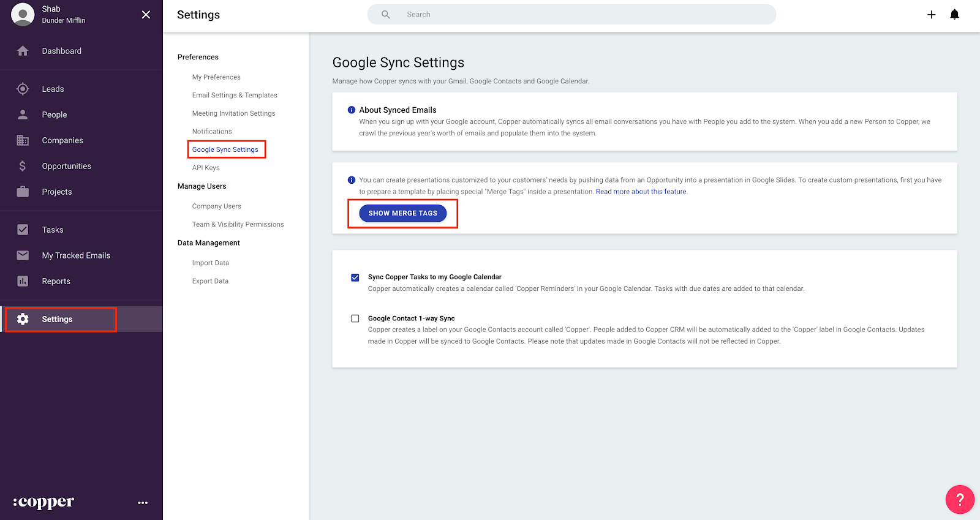Viewport: 980px width, 520px height.
Task: Click the Shab user name
Action: click(51, 9)
